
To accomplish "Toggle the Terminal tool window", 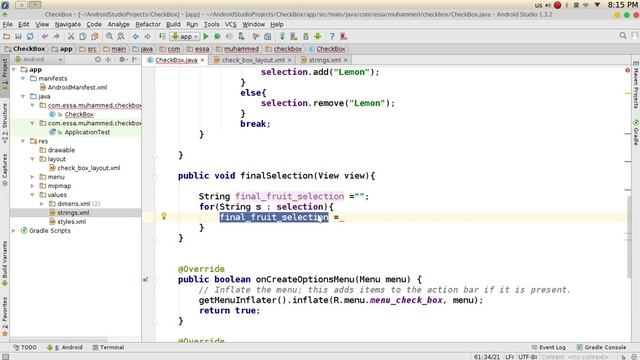I will coord(108,347).
